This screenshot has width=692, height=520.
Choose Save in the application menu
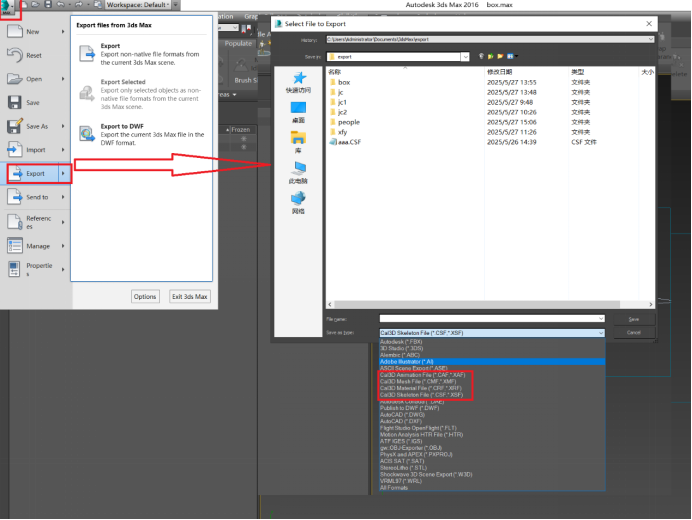pos(35,102)
